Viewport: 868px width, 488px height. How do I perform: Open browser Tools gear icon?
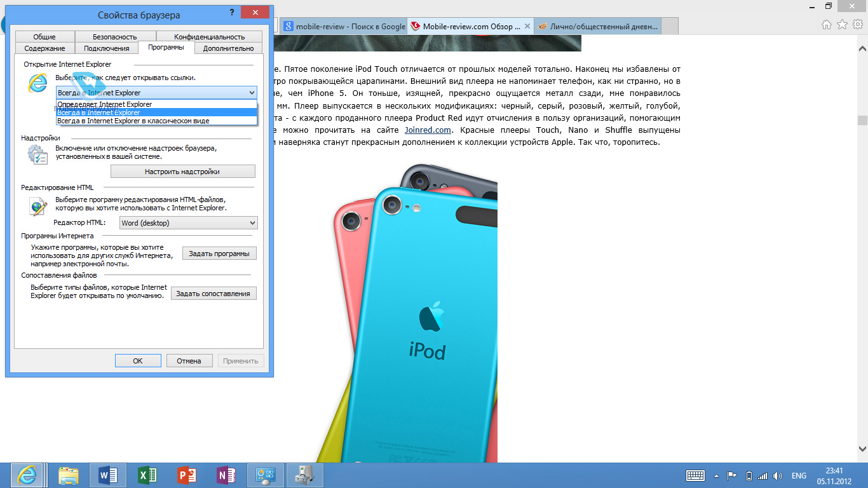pos(857,25)
